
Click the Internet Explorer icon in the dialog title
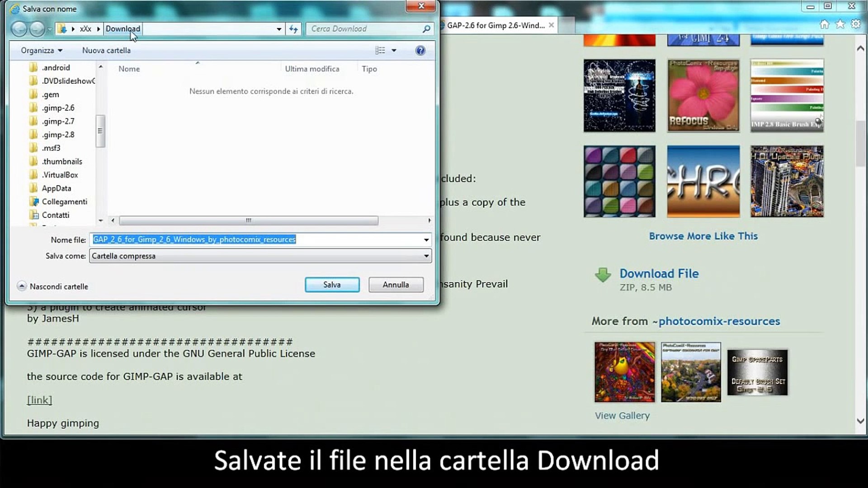(x=15, y=9)
